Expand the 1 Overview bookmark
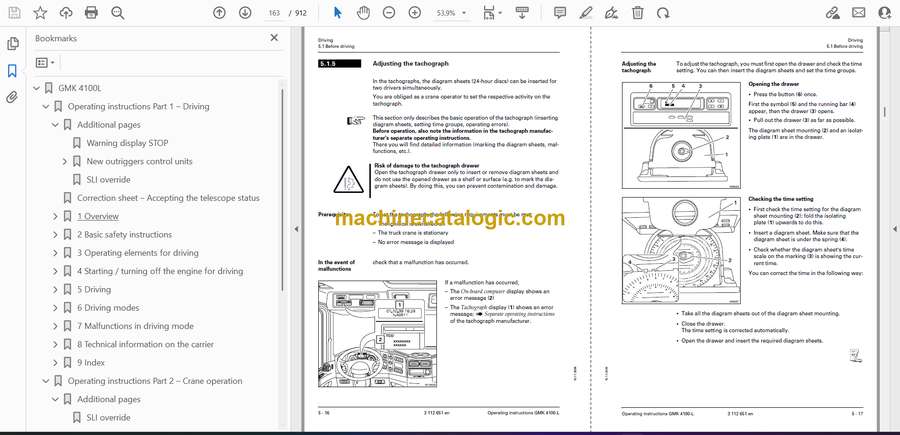This screenshot has height=435, width=900. (55, 216)
